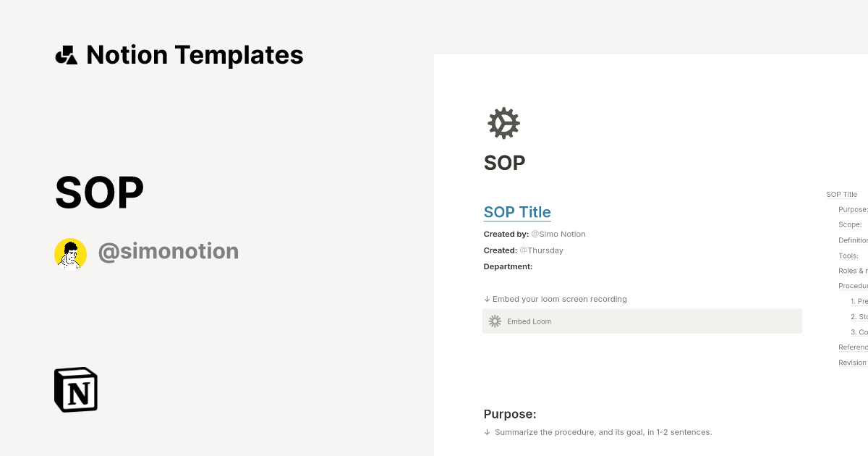Jump to Roles section via outline
The image size is (868, 456).
point(852,270)
